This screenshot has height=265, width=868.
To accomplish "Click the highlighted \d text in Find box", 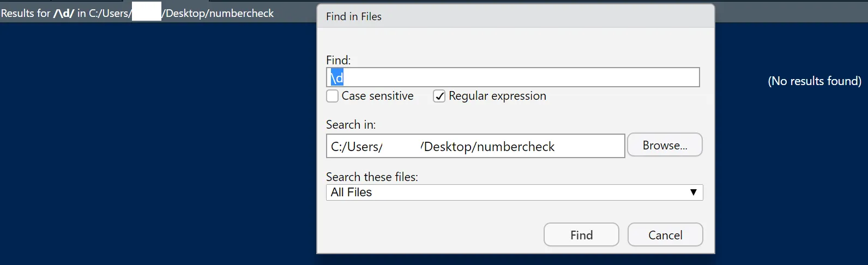I will click(337, 77).
